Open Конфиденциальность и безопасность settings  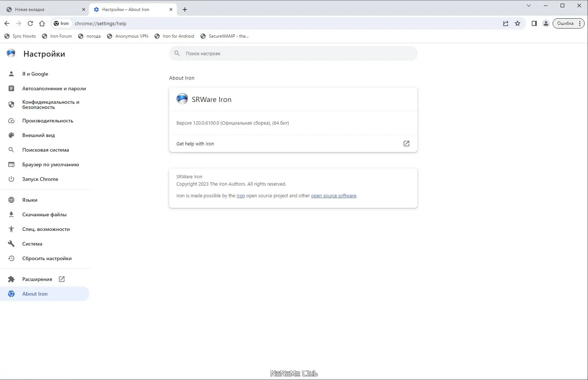pyautogui.click(x=45, y=104)
